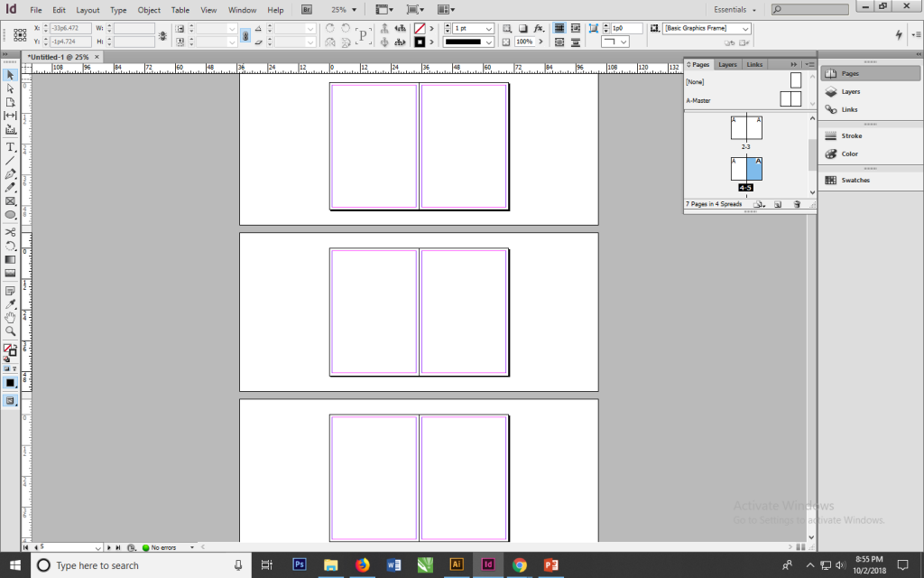The width and height of the screenshot is (924, 578).
Task: Open the File menu
Action: [36, 10]
